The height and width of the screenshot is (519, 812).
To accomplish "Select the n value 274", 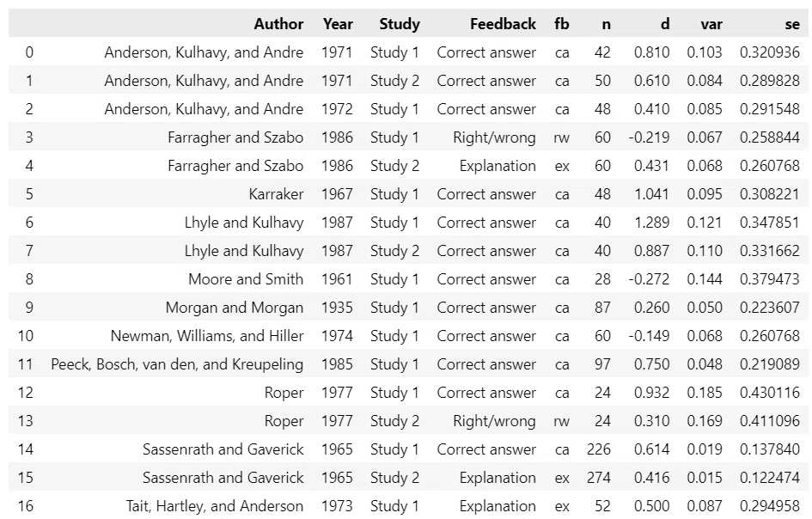I will coord(599,478).
